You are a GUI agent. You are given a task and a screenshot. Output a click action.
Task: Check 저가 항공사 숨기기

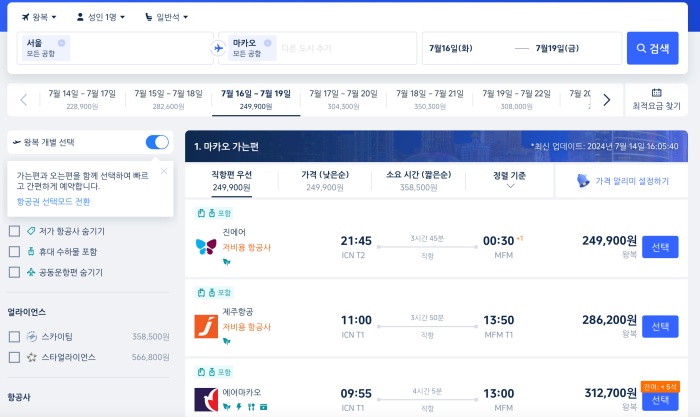click(x=14, y=231)
